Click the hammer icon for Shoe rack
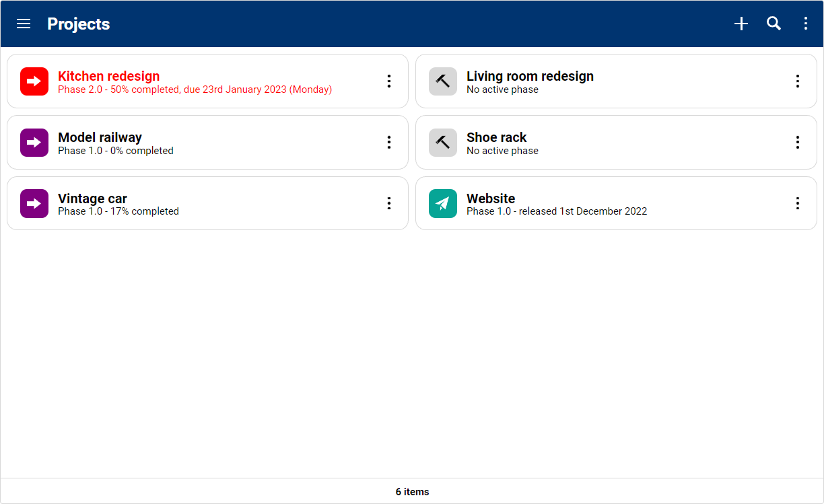This screenshot has height=504, width=824. 443,143
